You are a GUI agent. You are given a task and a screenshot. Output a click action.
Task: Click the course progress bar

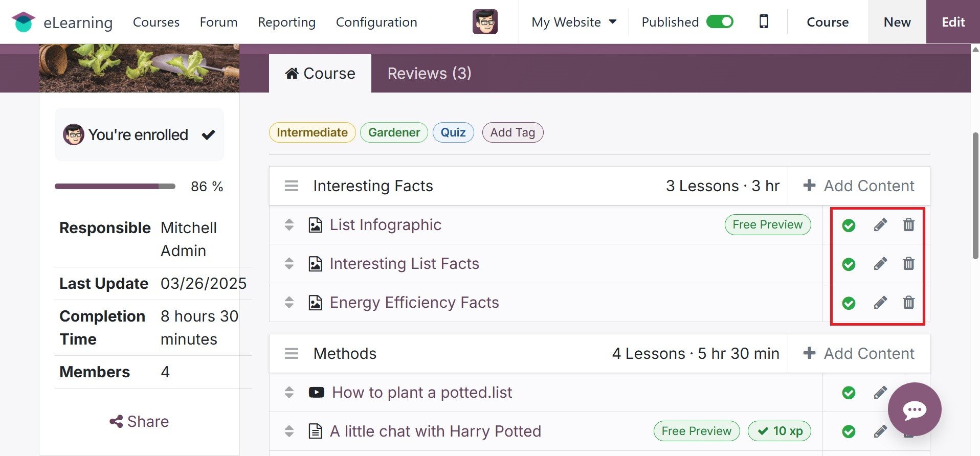(115, 187)
